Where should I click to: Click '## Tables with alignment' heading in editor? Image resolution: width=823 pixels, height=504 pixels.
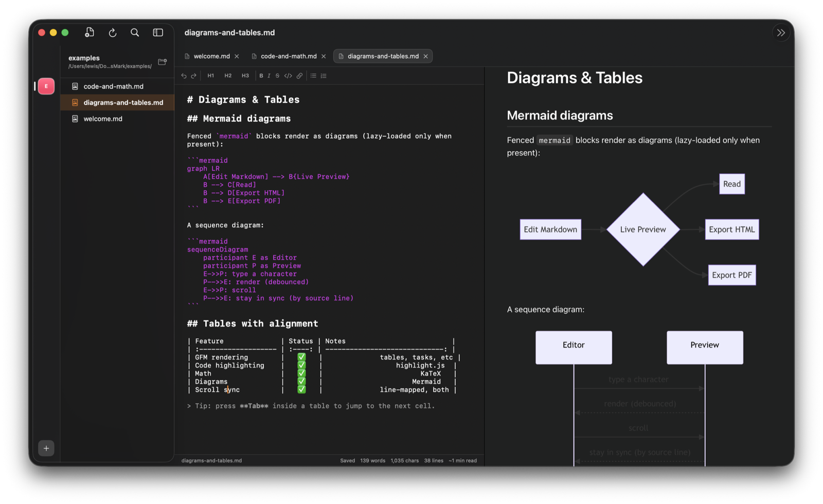[x=253, y=323]
